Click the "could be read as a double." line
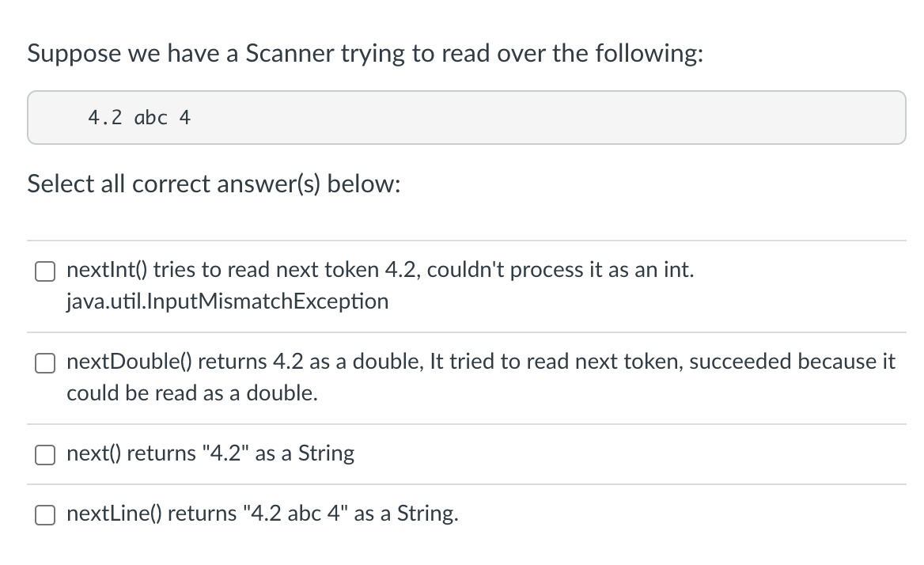 (192, 393)
